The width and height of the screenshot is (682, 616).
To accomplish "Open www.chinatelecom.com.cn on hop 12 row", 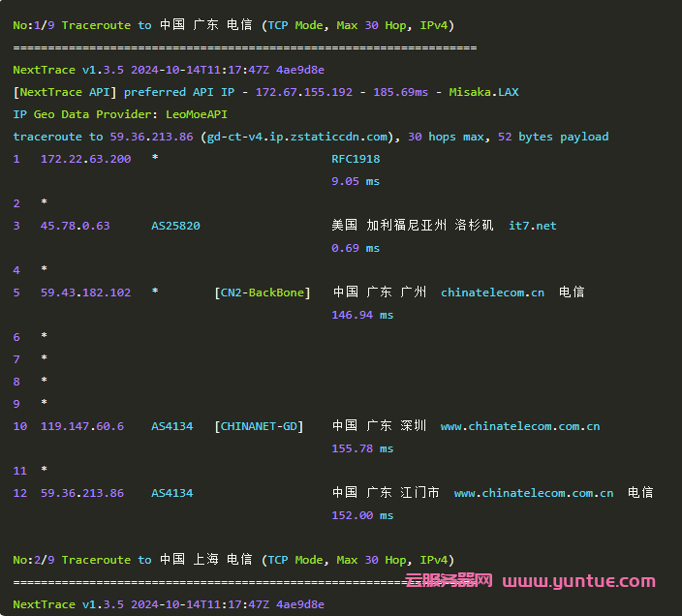I will (x=533, y=493).
